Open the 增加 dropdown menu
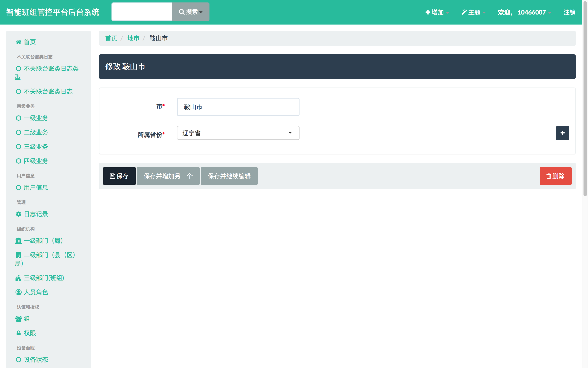The height and width of the screenshot is (368, 588). [x=437, y=12]
